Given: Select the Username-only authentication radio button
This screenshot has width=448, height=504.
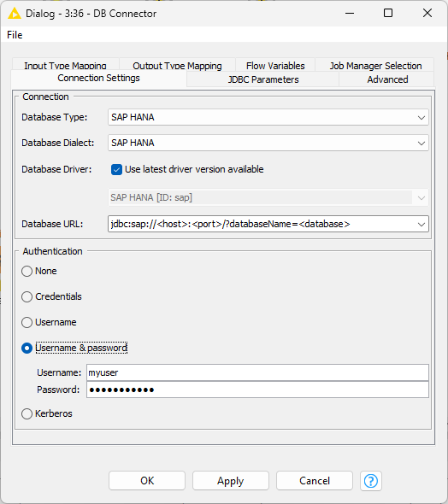Looking at the screenshot, I should 27,322.
